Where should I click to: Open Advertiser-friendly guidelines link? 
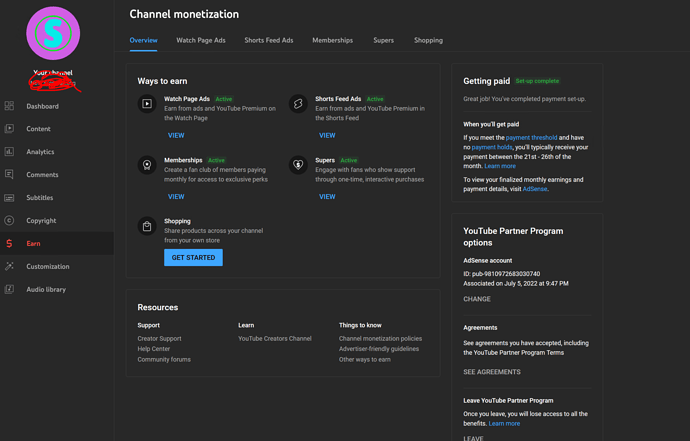click(x=379, y=349)
